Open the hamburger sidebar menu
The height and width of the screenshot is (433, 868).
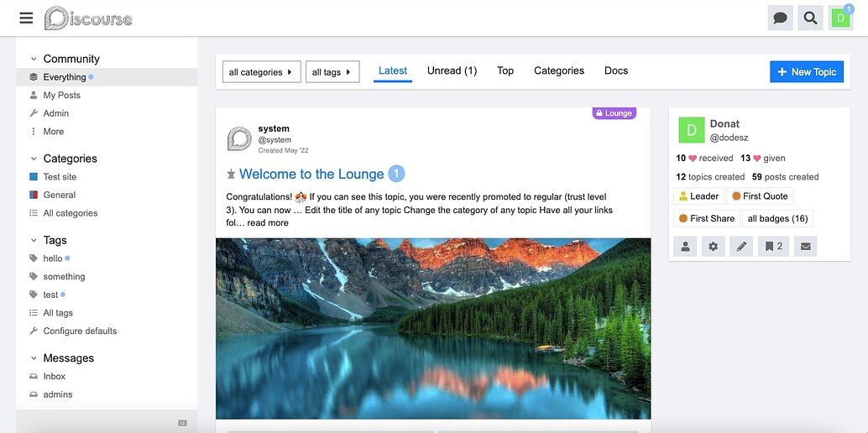(26, 18)
